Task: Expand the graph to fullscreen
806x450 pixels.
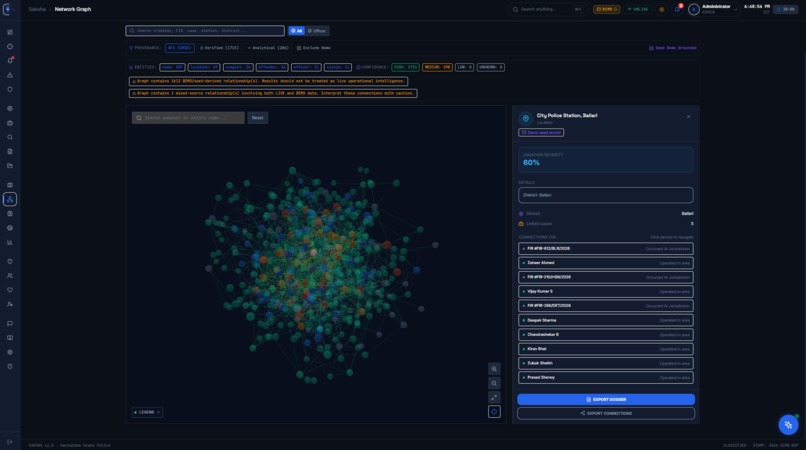Action: click(x=494, y=398)
